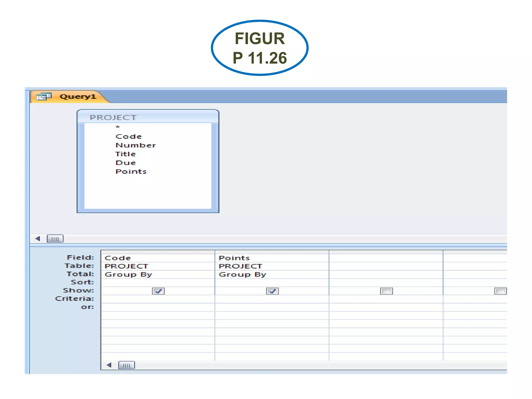
Task: Check Show box in third column
Action: coord(386,291)
